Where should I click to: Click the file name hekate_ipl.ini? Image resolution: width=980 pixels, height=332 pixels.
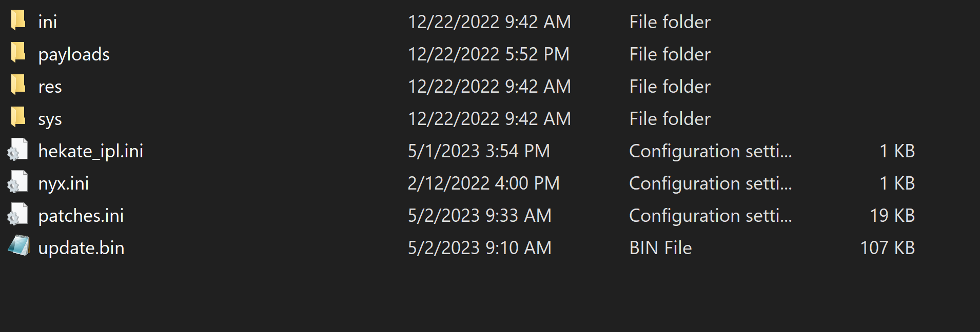(91, 151)
